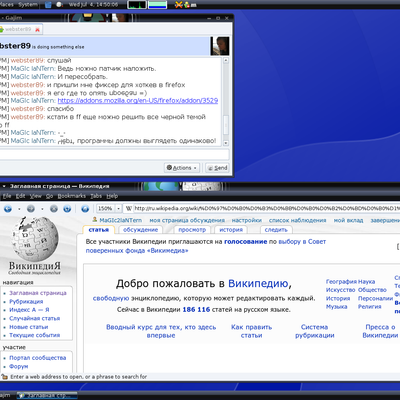
Task: Open the География category link
Action: [341, 282]
